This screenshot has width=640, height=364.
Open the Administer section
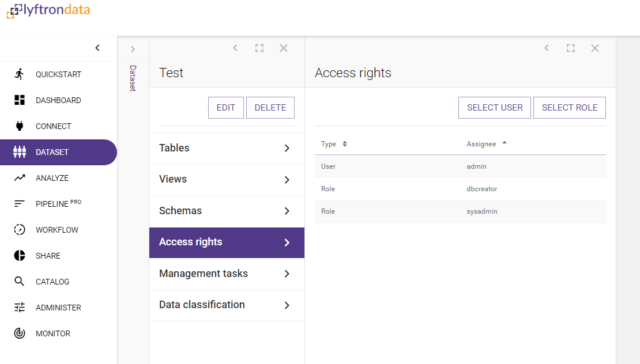coord(58,308)
